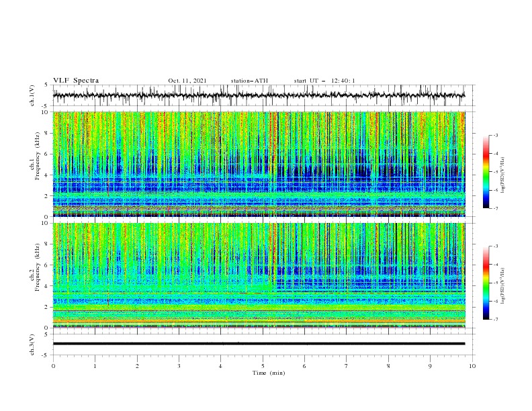
Task: Click the "8" kHz tick on ch.1 frequency axis
Action: click(x=48, y=133)
